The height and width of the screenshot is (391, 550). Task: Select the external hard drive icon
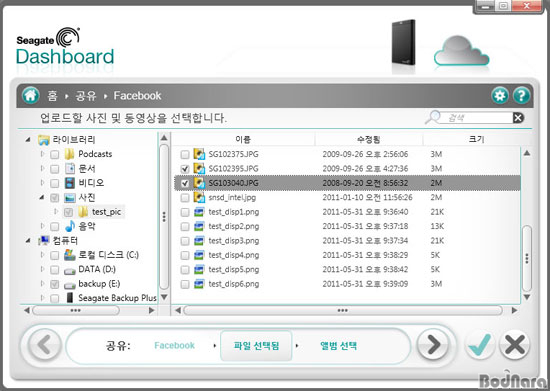[x=404, y=42]
